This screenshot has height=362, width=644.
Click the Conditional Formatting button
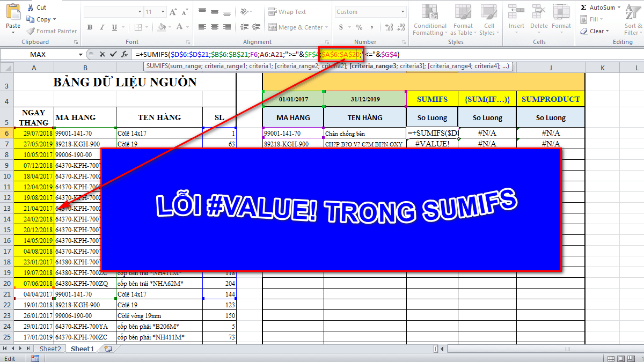[430, 20]
